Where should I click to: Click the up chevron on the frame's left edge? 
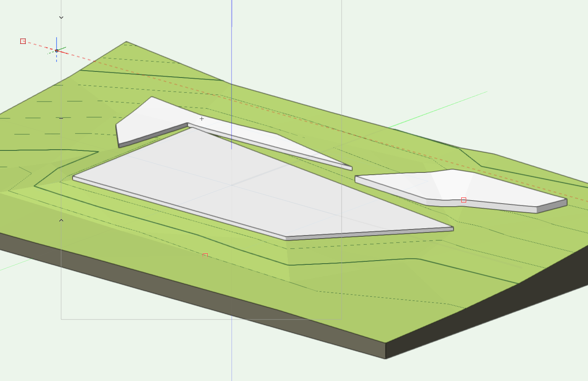point(61,220)
